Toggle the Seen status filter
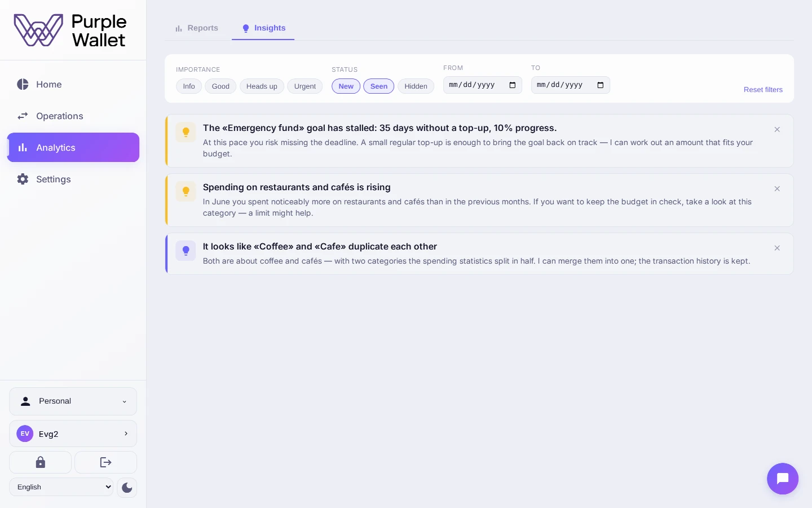The image size is (812, 508). [x=379, y=86]
